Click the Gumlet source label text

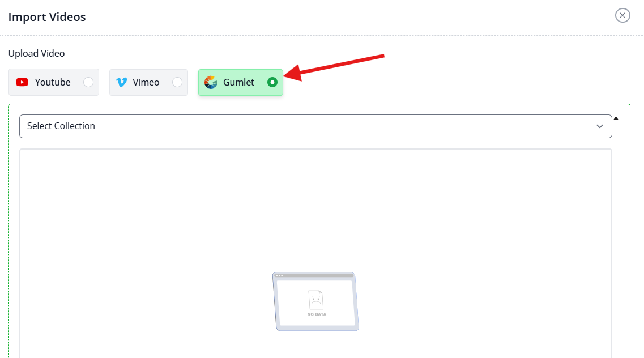[238, 82]
